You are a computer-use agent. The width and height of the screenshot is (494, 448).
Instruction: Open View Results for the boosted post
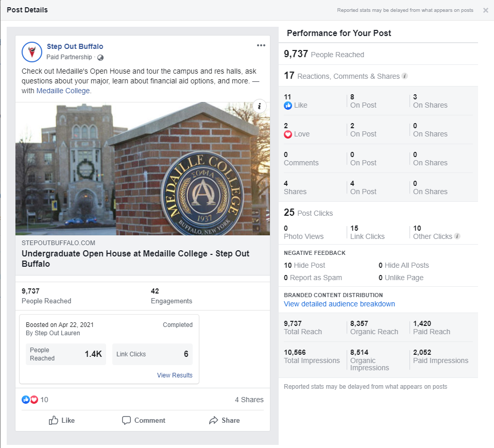(x=175, y=375)
